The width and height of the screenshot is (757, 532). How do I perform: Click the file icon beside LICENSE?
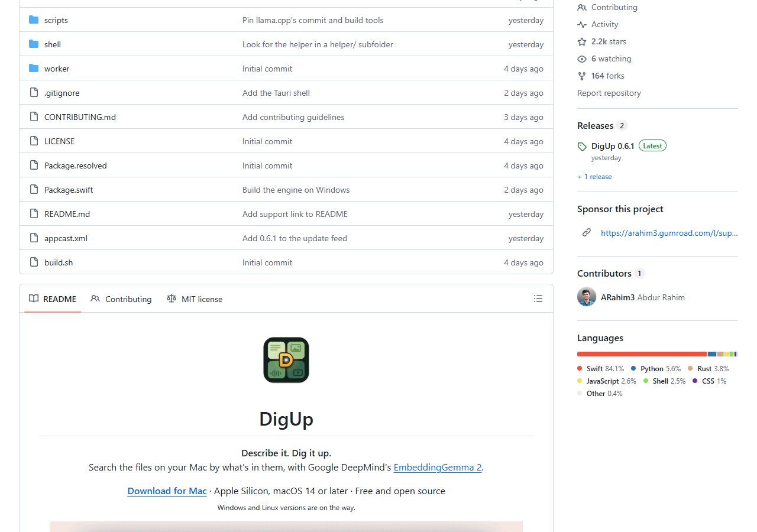point(34,141)
